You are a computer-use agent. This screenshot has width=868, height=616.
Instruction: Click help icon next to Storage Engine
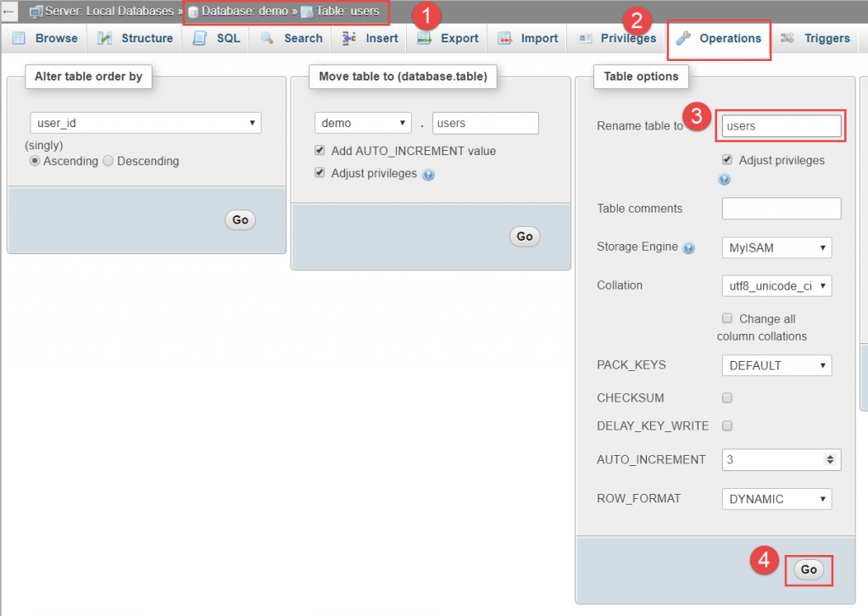tap(688, 248)
